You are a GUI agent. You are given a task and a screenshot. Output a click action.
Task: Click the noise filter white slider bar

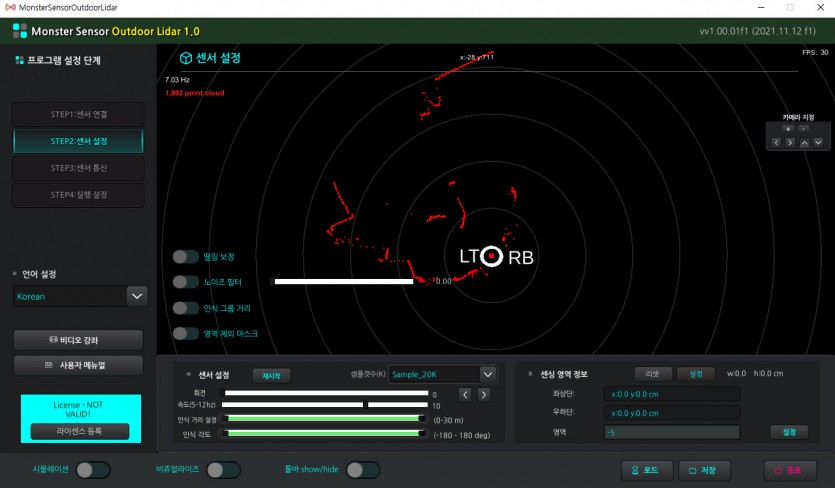(x=343, y=281)
